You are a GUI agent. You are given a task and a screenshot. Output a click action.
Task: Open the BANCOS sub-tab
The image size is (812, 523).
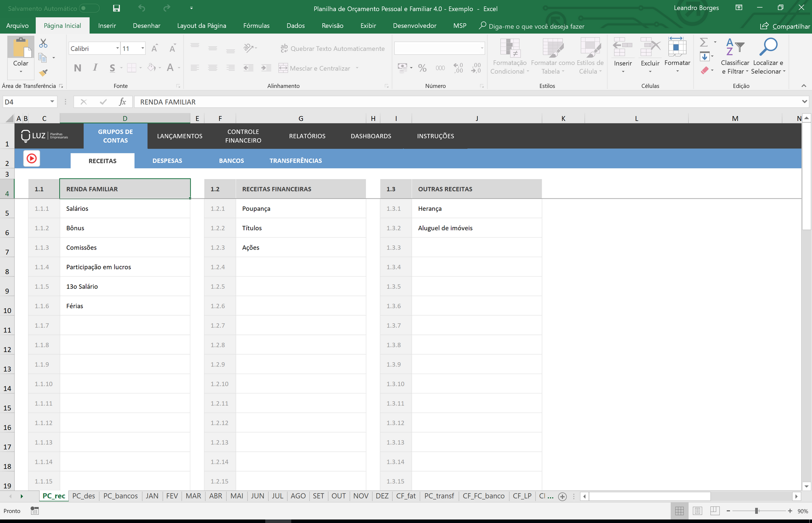(232, 161)
